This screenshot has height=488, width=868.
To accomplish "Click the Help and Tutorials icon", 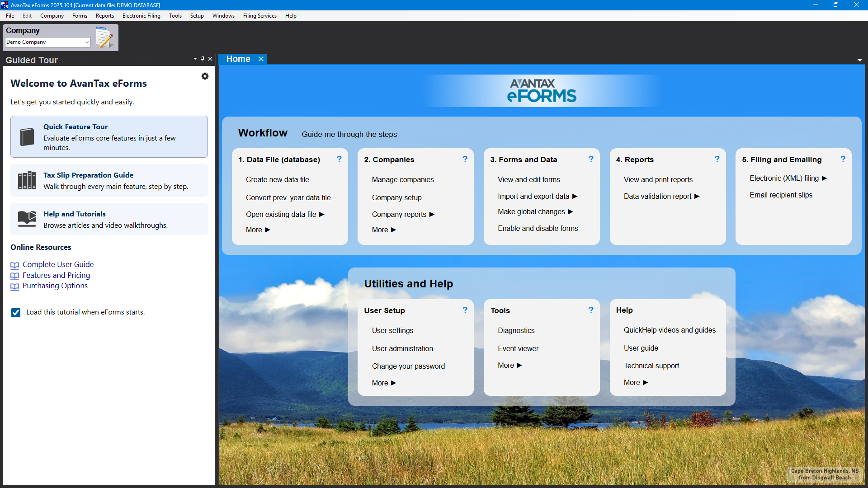I will (x=27, y=219).
